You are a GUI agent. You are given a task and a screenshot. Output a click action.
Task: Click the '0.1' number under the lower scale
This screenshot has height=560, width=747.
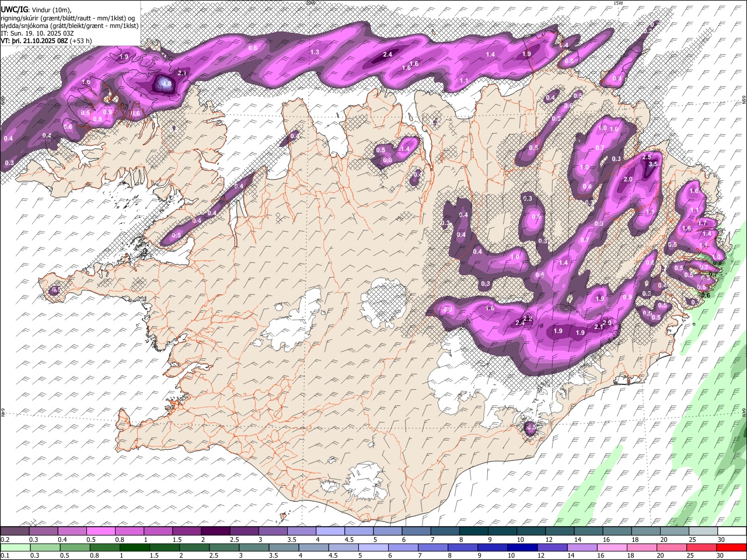(x=5, y=555)
